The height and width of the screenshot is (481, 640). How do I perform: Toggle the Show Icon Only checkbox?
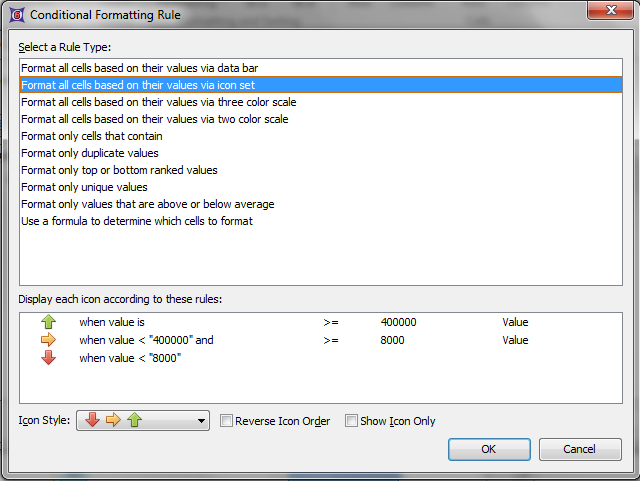pyautogui.click(x=351, y=421)
